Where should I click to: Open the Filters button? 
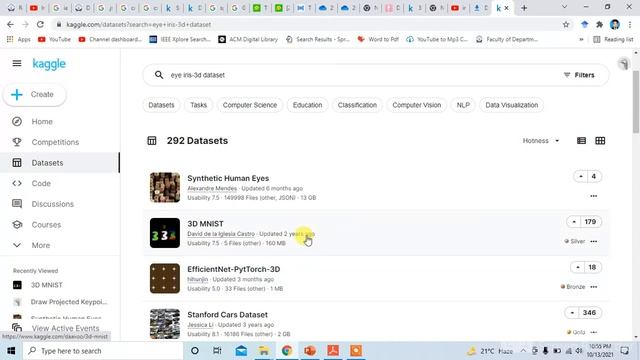click(x=579, y=75)
